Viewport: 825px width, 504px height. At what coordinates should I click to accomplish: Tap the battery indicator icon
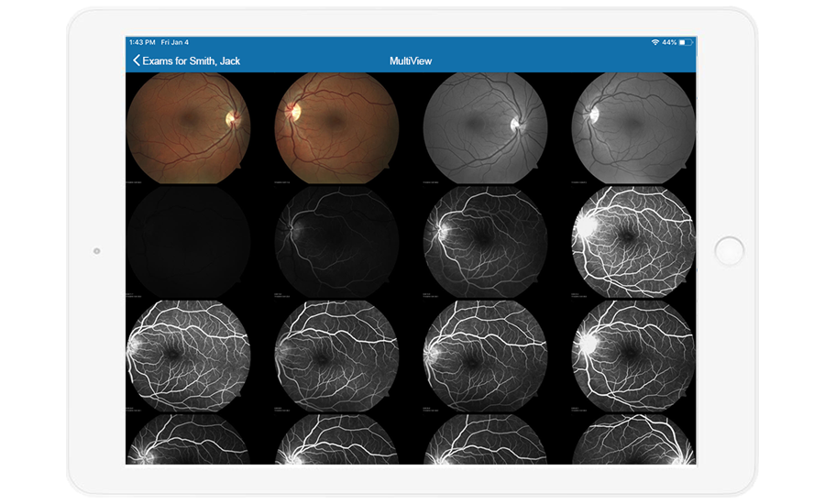coord(686,42)
